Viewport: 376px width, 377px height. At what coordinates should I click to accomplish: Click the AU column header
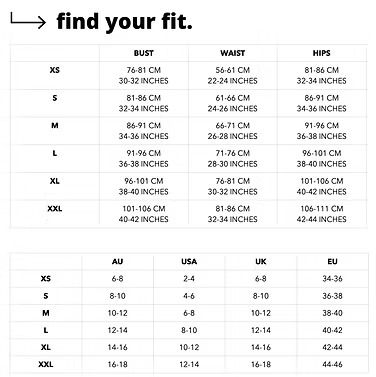[117, 262]
